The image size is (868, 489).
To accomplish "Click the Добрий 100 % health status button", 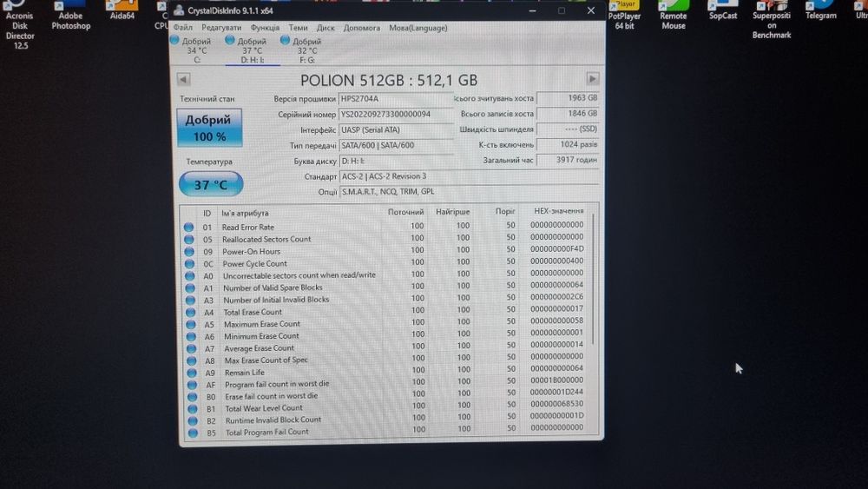I will 209,128.
